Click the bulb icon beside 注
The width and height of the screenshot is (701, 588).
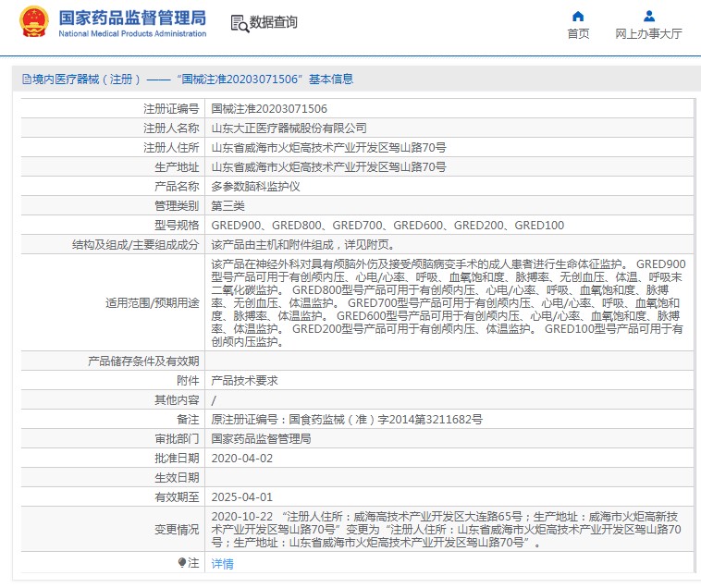[182, 562]
